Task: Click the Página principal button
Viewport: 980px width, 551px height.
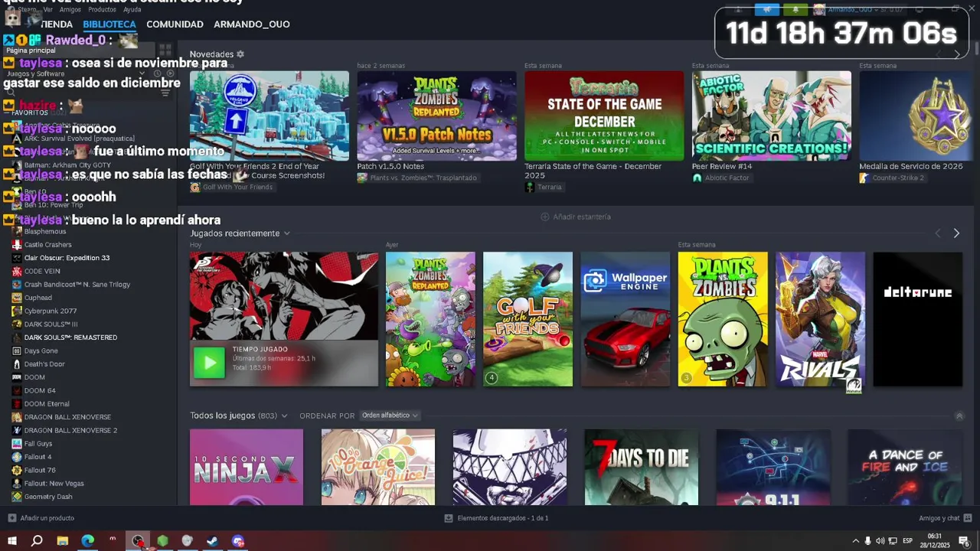Action: [x=80, y=50]
